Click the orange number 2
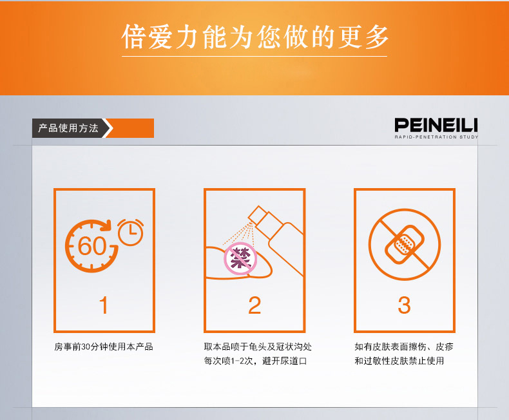The width and height of the screenshot is (509, 420). [254, 305]
